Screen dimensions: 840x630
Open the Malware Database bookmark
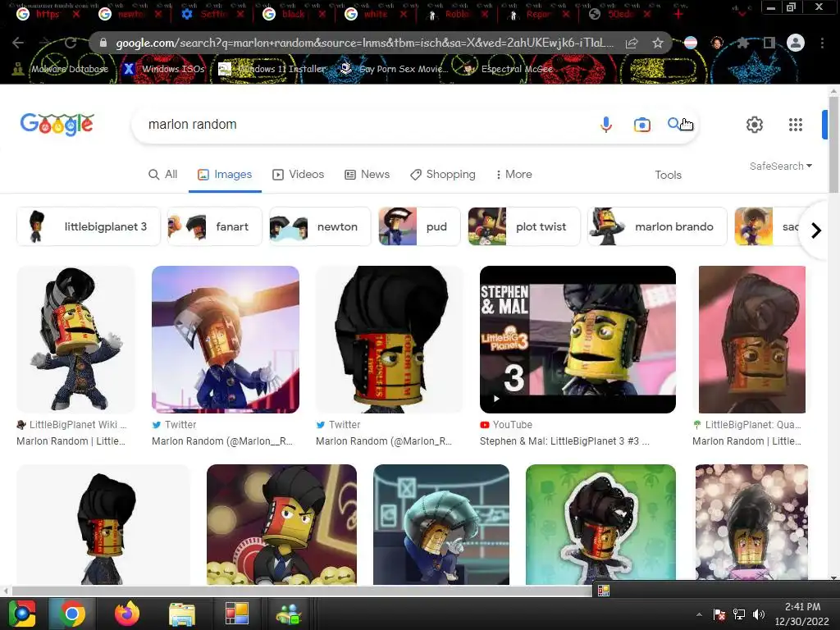[60, 69]
